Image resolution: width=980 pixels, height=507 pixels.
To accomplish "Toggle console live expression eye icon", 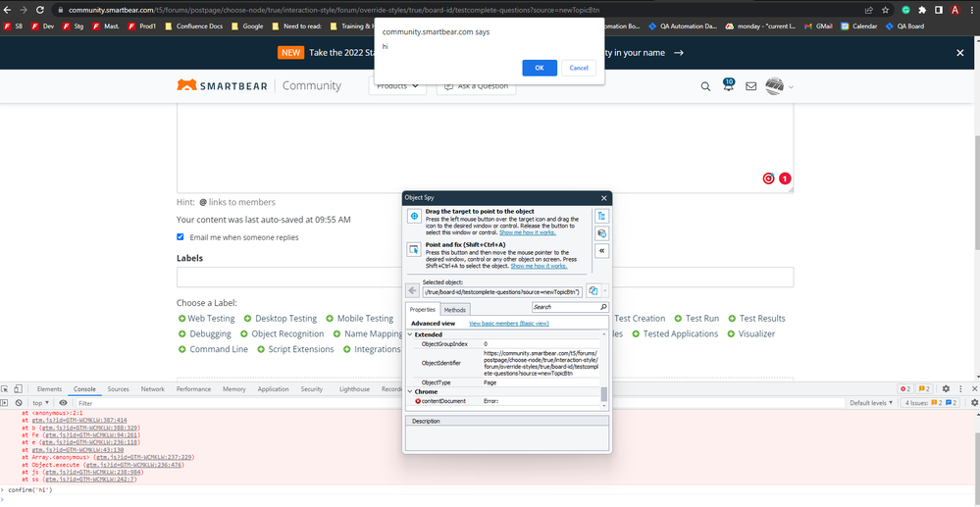I will tap(63, 403).
